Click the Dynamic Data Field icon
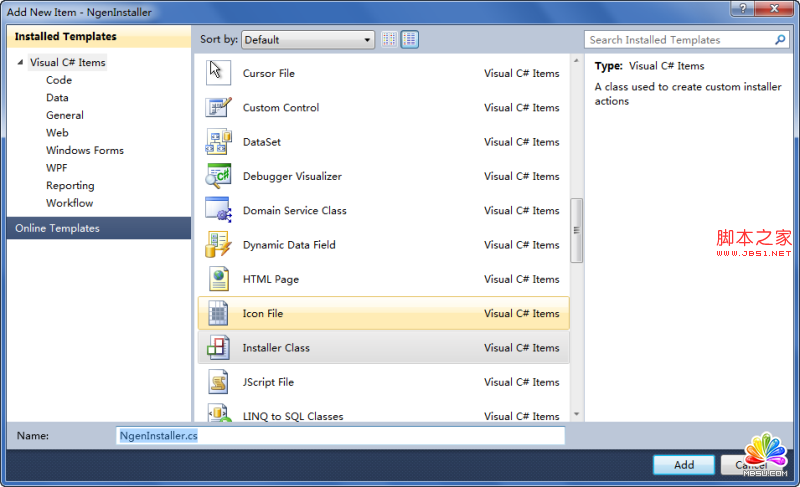Image resolution: width=800 pixels, height=487 pixels. tap(218, 245)
